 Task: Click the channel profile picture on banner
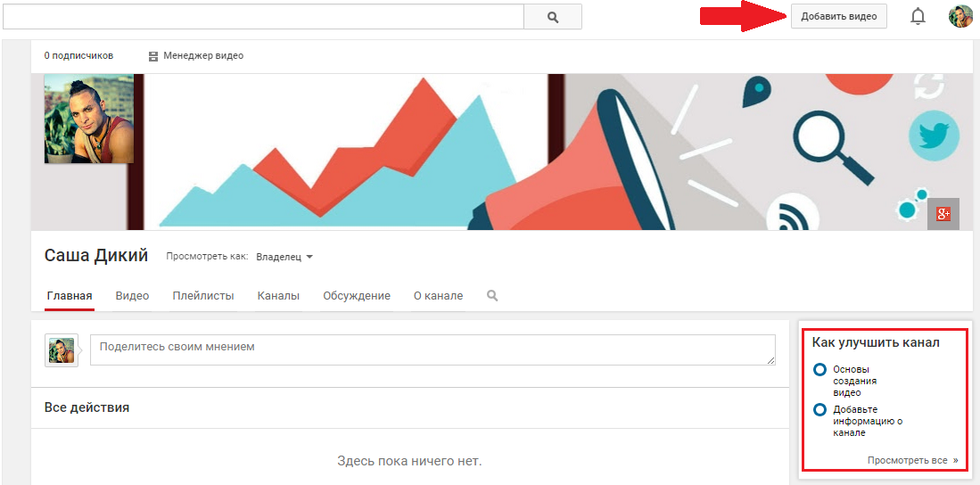pyautogui.click(x=89, y=119)
